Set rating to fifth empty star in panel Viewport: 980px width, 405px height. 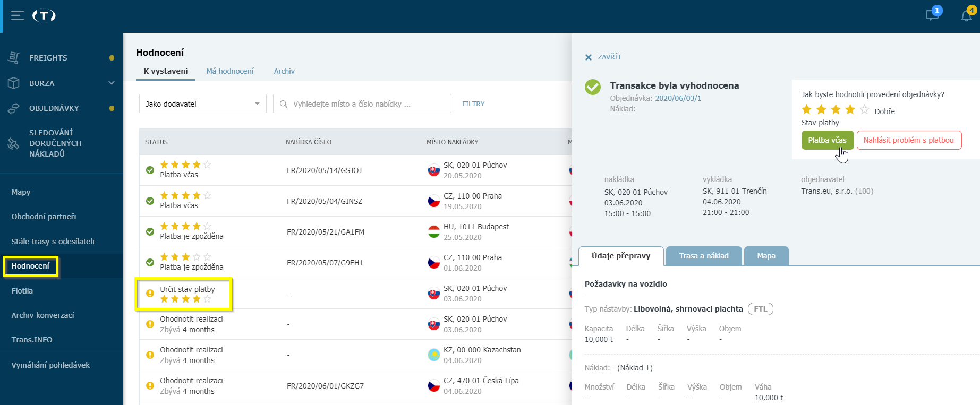865,109
